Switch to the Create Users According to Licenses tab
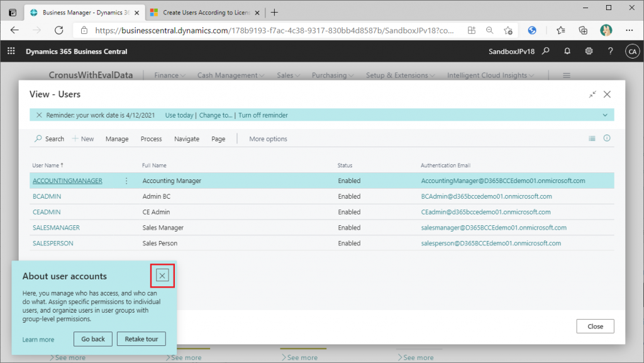644x363 pixels. [x=205, y=13]
